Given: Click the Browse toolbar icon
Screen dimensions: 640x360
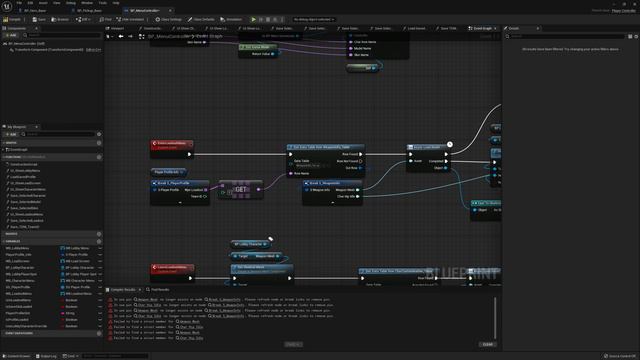Looking at the screenshot, I should click(x=60, y=19).
